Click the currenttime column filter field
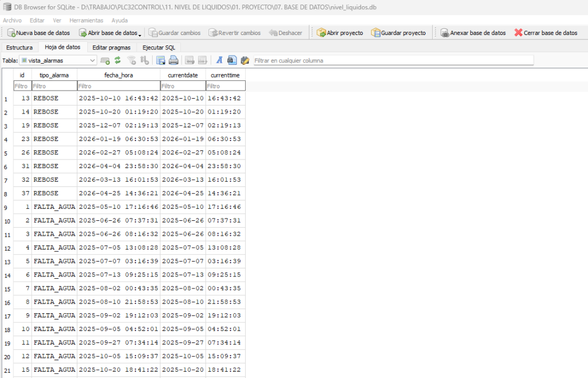This screenshot has height=378, width=588. click(226, 86)
